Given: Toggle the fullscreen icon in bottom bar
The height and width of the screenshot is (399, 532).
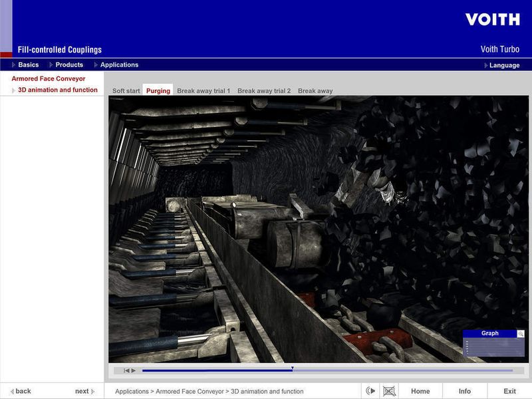Looking at the screenshot, I should (389, 391).
